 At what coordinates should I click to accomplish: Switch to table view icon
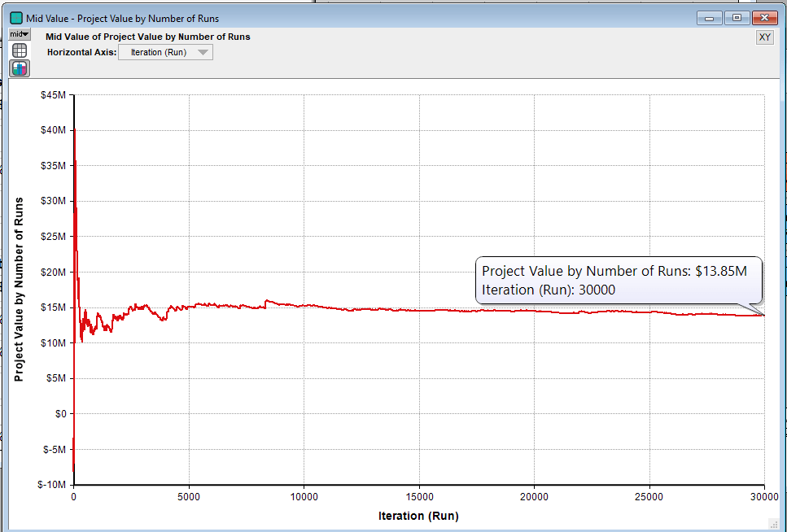[x=20, y=51]
